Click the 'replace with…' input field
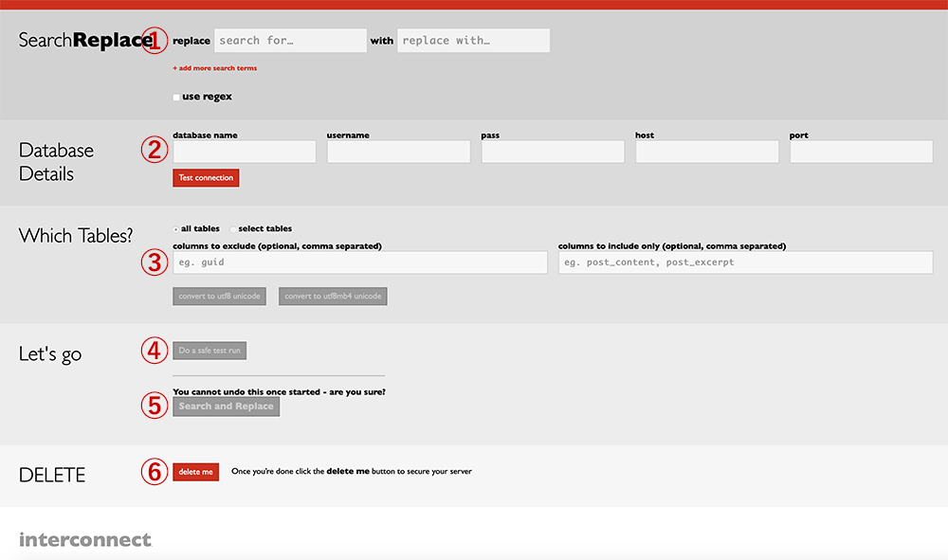This screenshot has height=560, width=948. pyautogui.click(x=473, y=41)
